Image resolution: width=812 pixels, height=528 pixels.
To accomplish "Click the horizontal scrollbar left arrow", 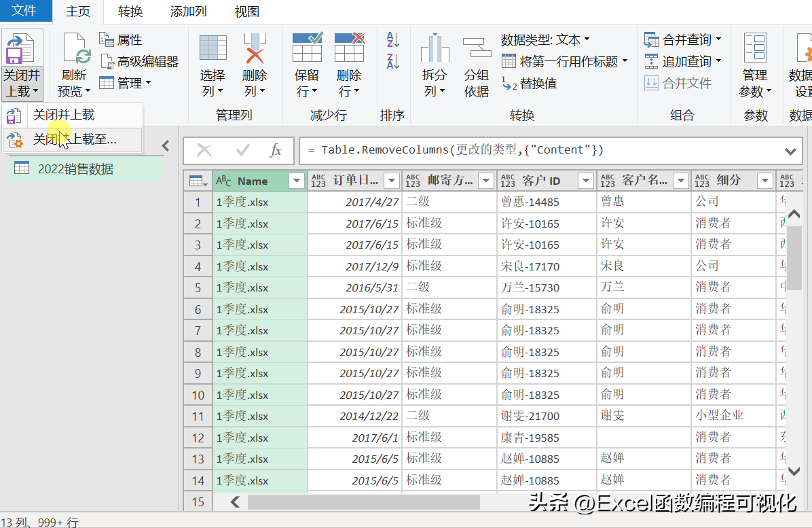I will [x=236, y=501].
